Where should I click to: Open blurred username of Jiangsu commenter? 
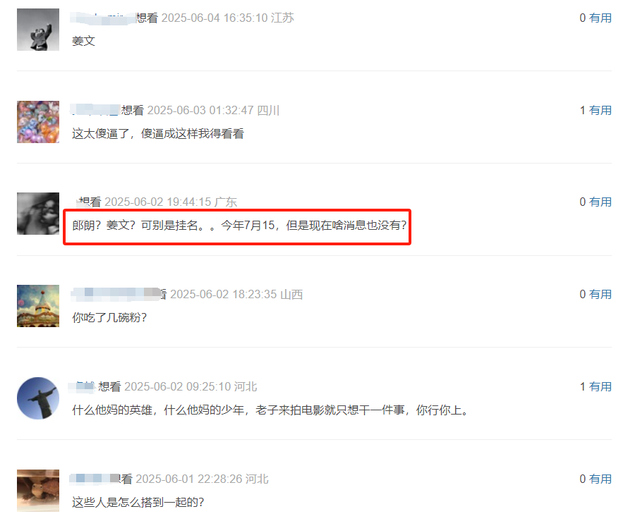[103, 18]
